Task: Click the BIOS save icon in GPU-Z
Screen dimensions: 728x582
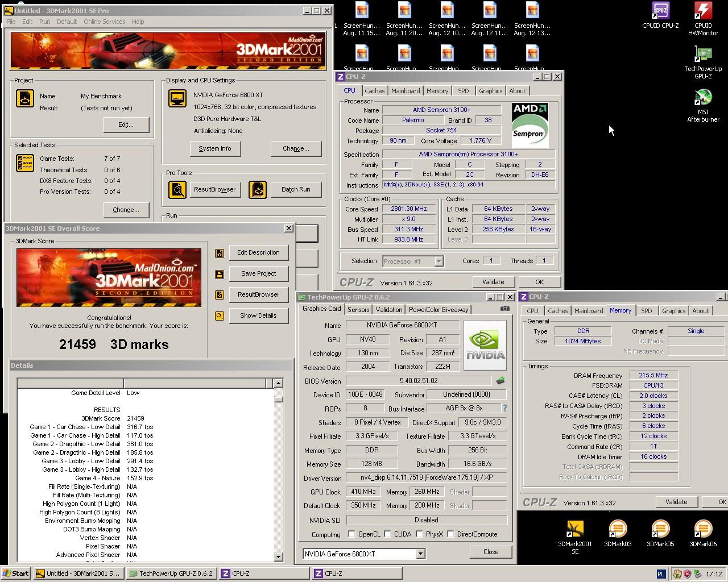Action: [500, 381]
